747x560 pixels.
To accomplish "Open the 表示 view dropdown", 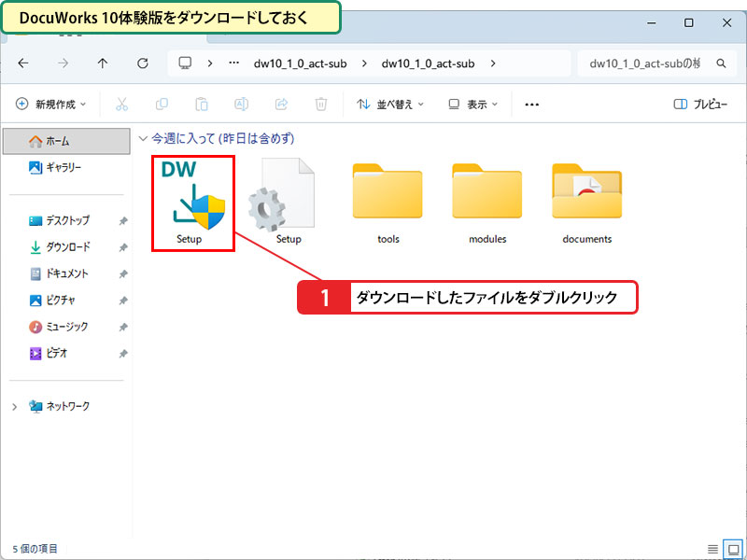I will tap(472, 104).
